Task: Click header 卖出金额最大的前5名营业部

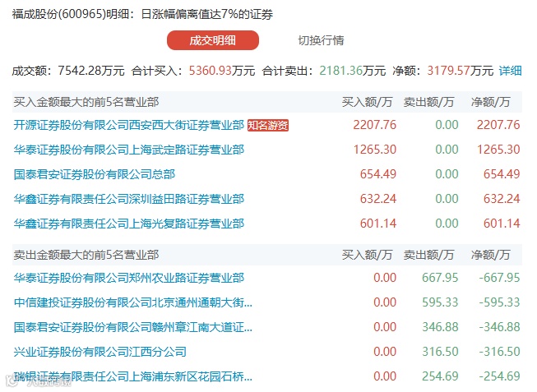Action: pos(86,255)
